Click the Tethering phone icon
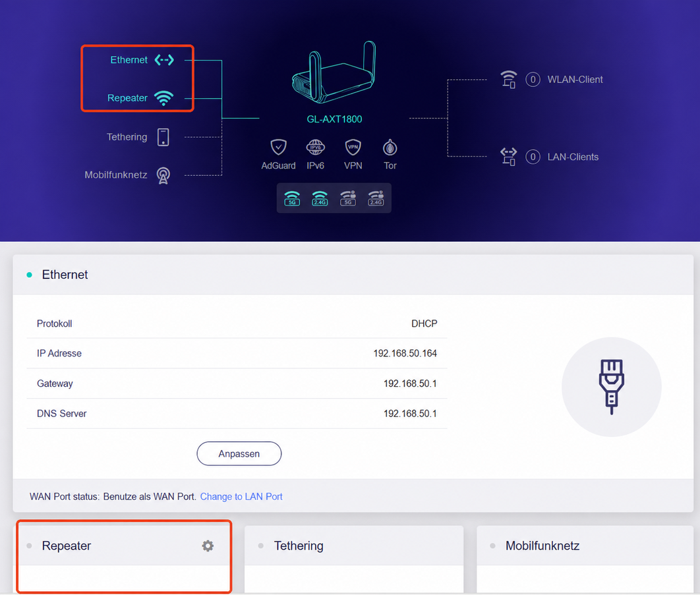 (163, 137)
